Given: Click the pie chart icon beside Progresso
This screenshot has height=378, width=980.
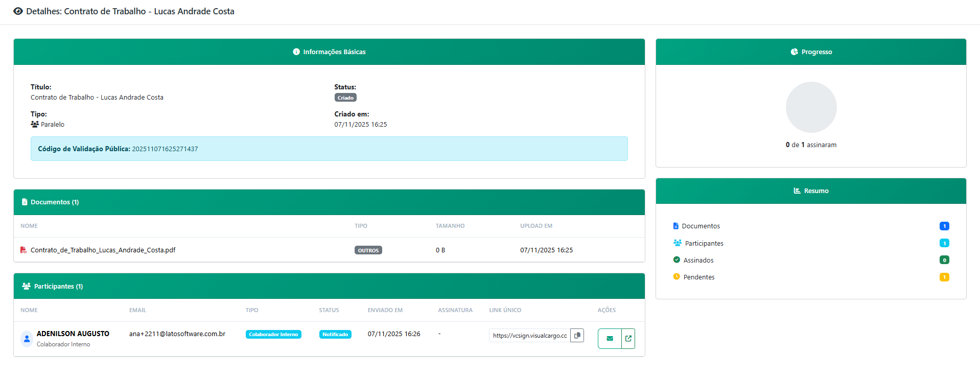Looking at the screenshot, I should pyautogui.click(x=794, y=52).
